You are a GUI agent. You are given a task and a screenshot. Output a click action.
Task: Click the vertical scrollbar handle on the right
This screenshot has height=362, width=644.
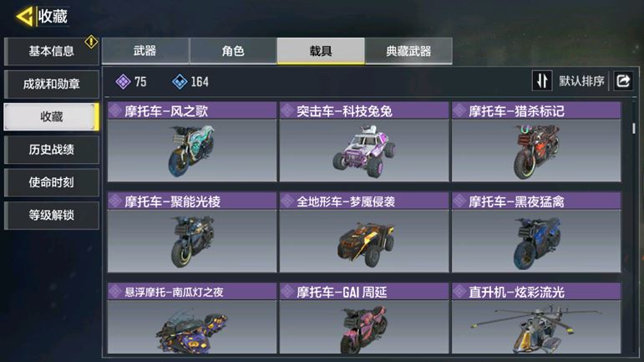pyautogui.click(x=634, y=128)
